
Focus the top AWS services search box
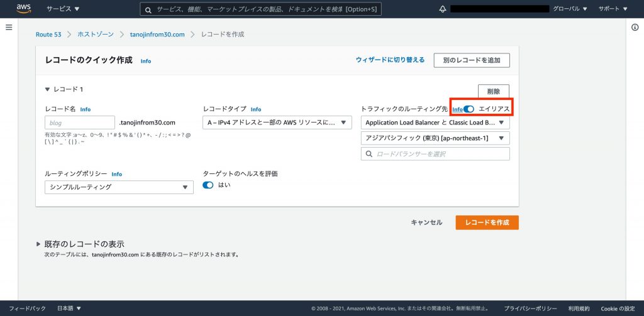click(x=260, y=9)
